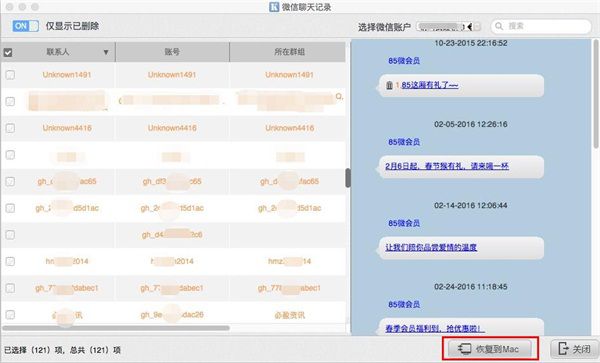
Task: Open the 春季会员福利到 link
Action: (435, 329)
